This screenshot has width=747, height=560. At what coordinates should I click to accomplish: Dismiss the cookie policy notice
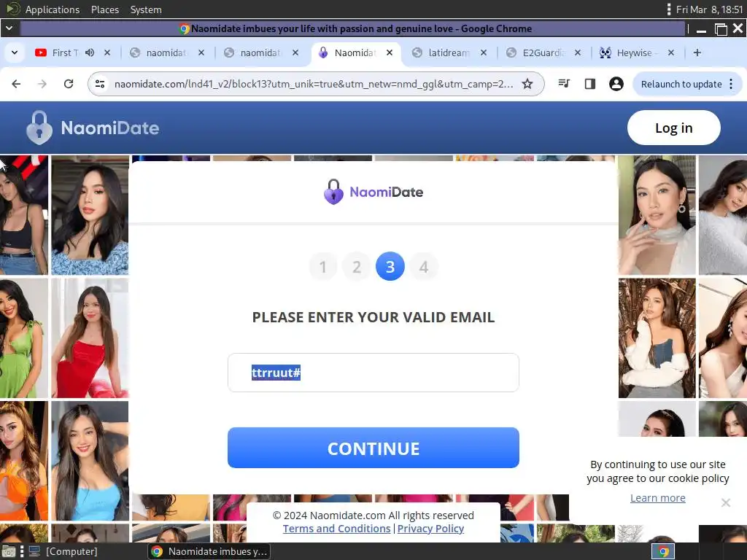(x=726, y=502)
